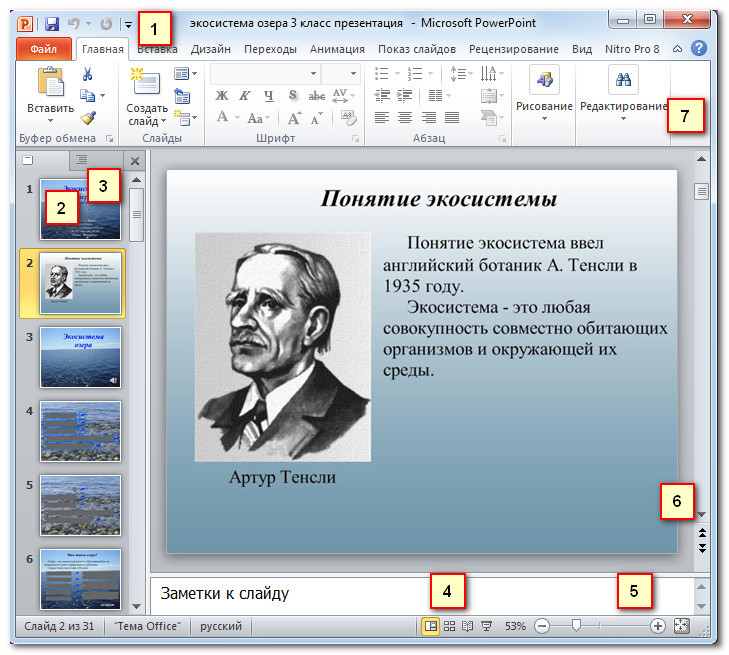Fit slide to current window icon
Image resolution: width=729 pixels, height=655 pixels.
point(682,626)
